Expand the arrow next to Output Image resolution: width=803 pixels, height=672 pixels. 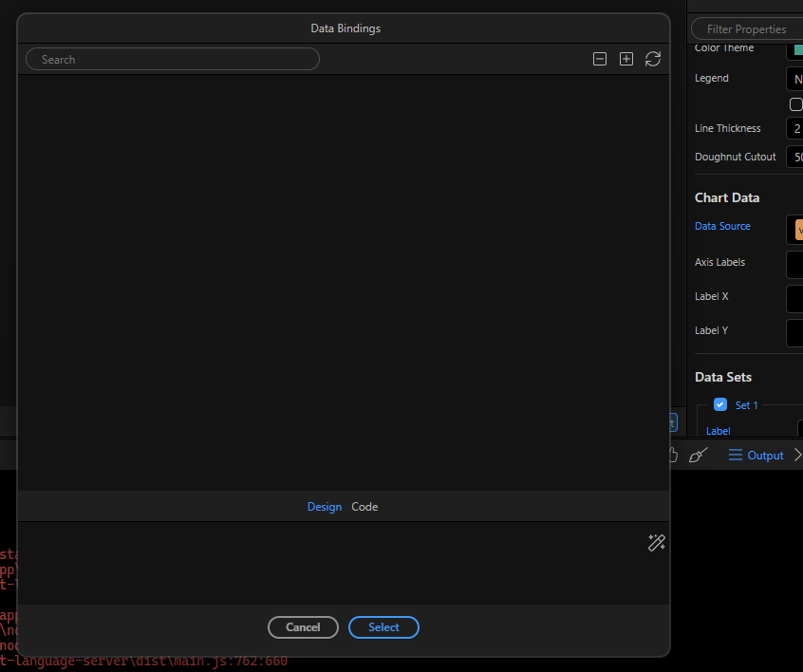797,456
